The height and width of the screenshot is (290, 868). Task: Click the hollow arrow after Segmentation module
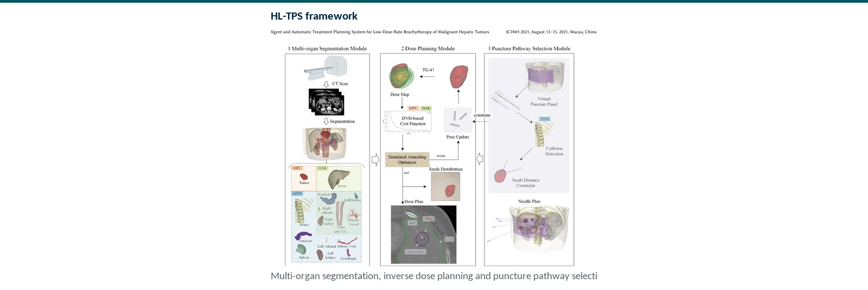click(375, 159)
